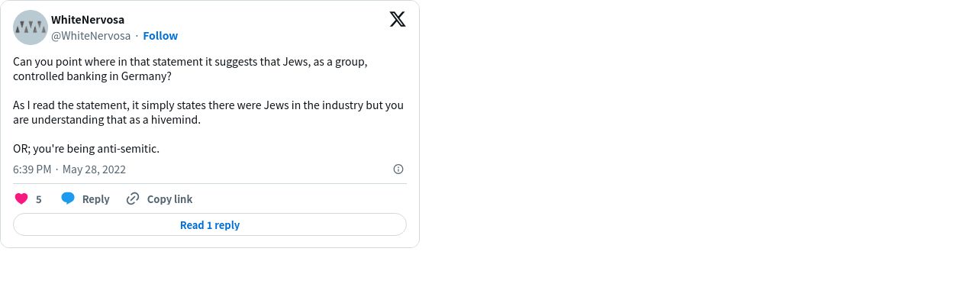Click the copy link chain icon
Viewport: 980px width, 300px height.
[133, 198]
